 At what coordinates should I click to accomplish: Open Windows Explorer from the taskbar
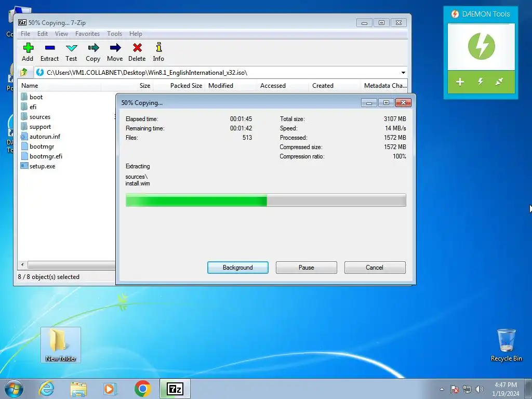pyautogui.click(x=78, y=389)
